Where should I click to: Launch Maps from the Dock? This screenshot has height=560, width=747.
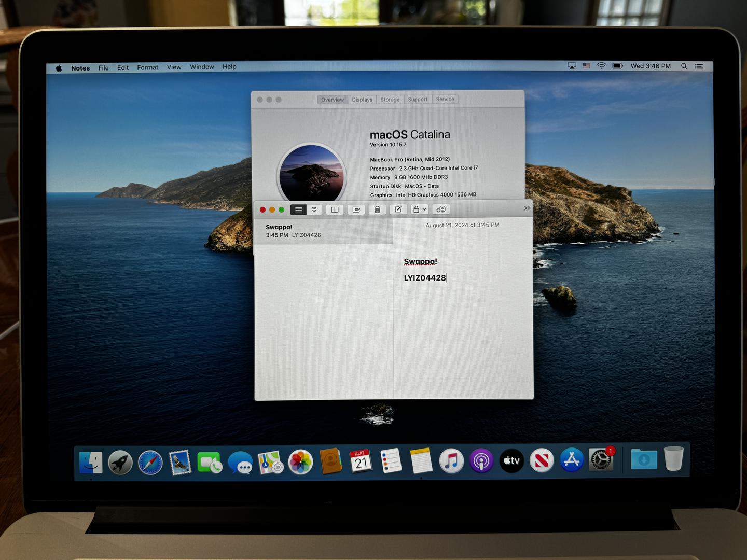click(270, 462)
